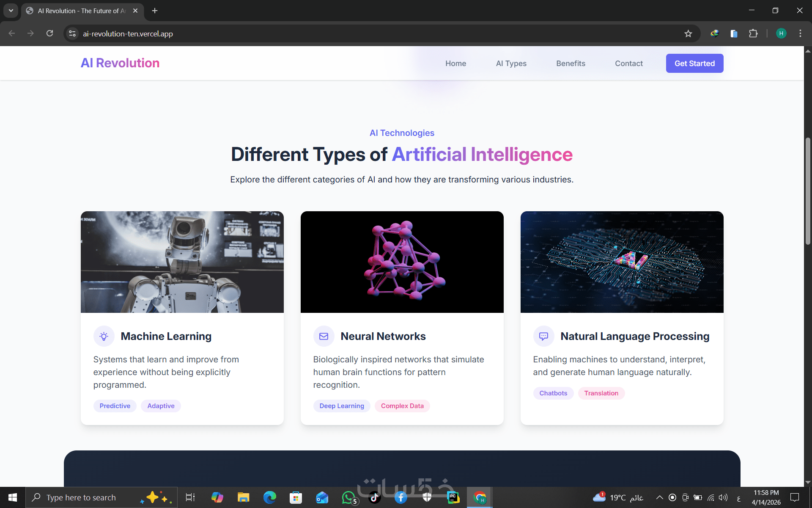This screenshot has width=812, height=508.
Task: Go to the AI Types nav item
Action: (511, 63)
